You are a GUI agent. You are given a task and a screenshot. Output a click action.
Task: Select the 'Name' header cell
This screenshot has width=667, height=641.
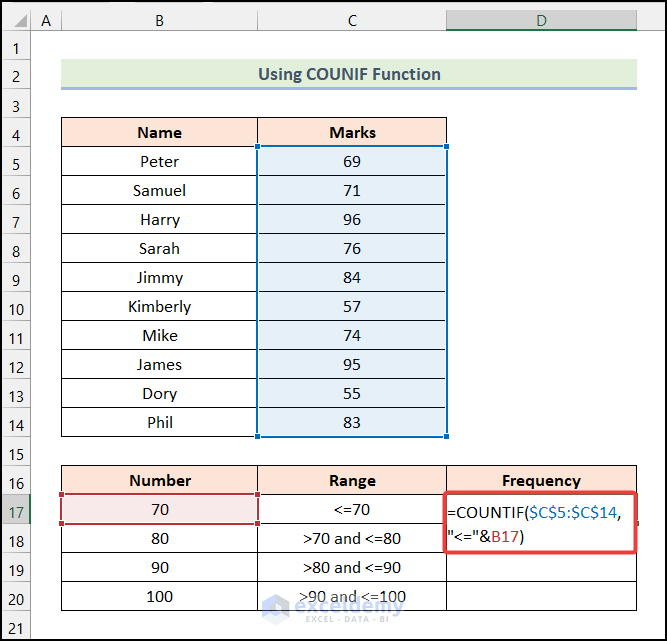coord(159,133)
